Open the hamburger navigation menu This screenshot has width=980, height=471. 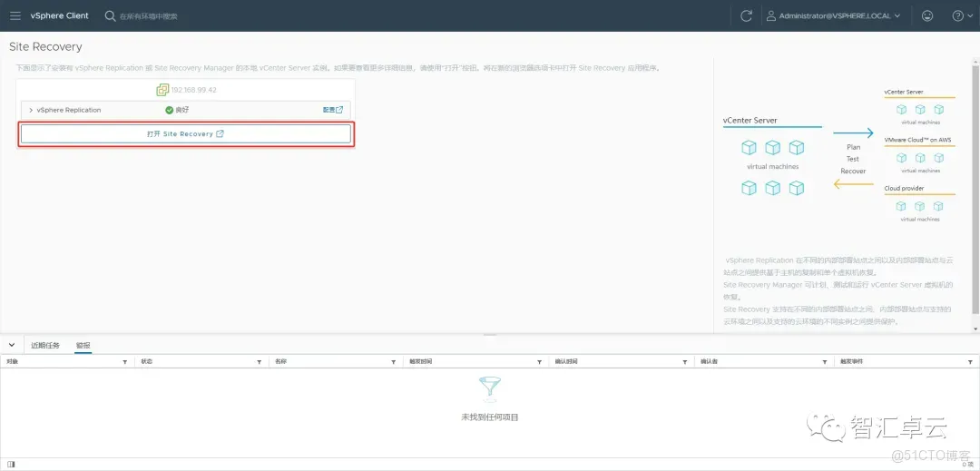pyautogui.click(x=15, y=15)
